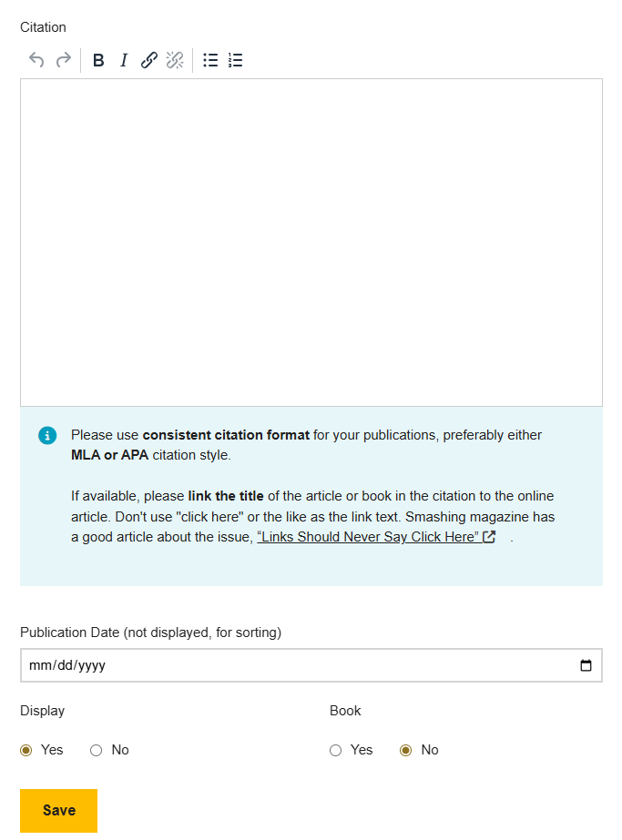Toggle bold formatting with the B icon

97,60
